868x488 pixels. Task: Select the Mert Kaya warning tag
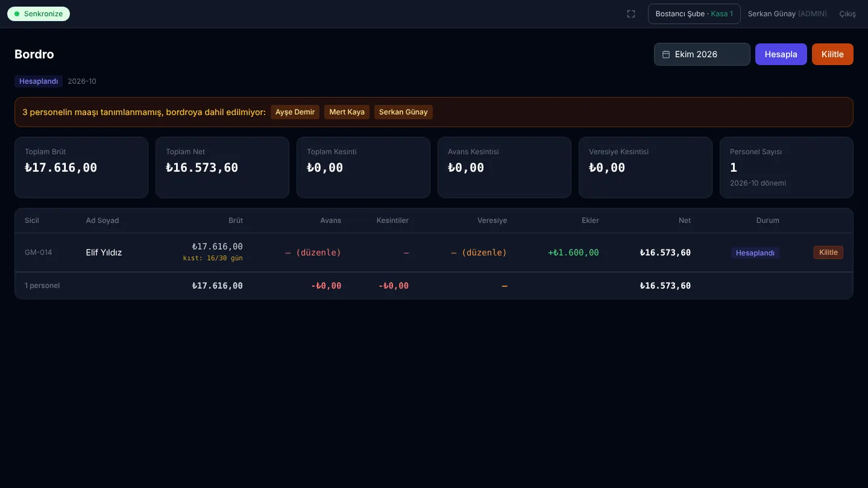pos(347,112)
